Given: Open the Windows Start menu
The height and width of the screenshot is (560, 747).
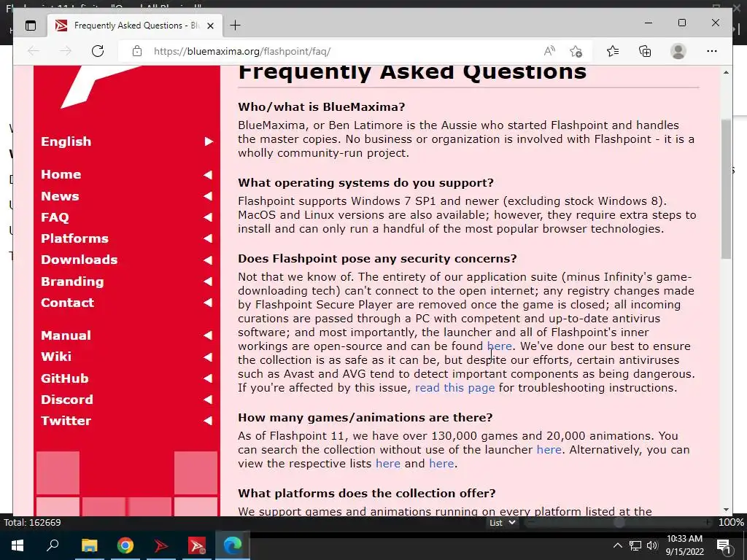Looking at the screenshot, I should (18, 545).
